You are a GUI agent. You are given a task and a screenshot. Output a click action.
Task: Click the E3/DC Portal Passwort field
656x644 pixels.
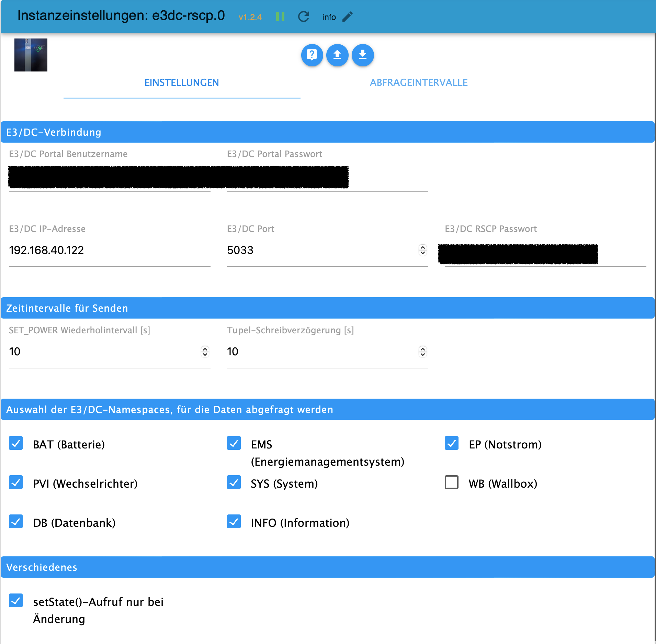click(x=327, y=177)
